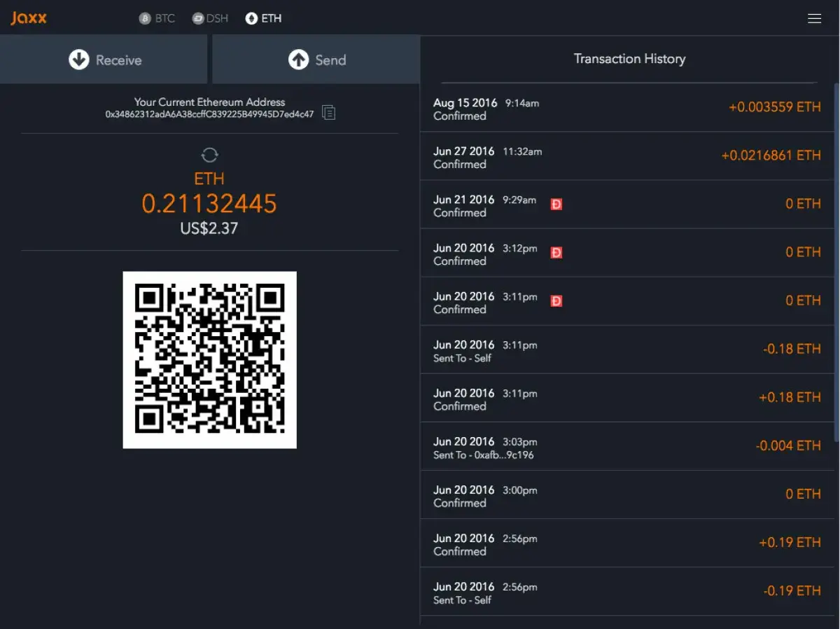Select the BTC currency icon
Viewport: 840px width, 629px height.
145,18
